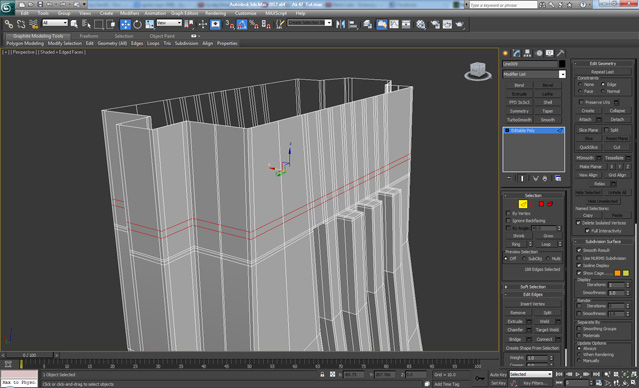Toggle the Percent Snap icon
The image size is (639, 388).
253,24
